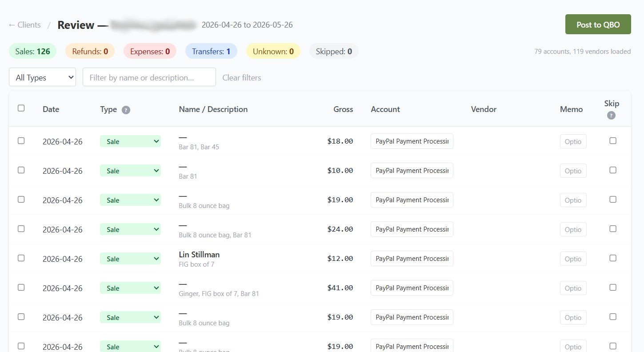The height and width of the screenshot is (352, 644).
Task: Click the 'Bulk 8 ounce bag, Bar 81' description
Action: (215, 235)
